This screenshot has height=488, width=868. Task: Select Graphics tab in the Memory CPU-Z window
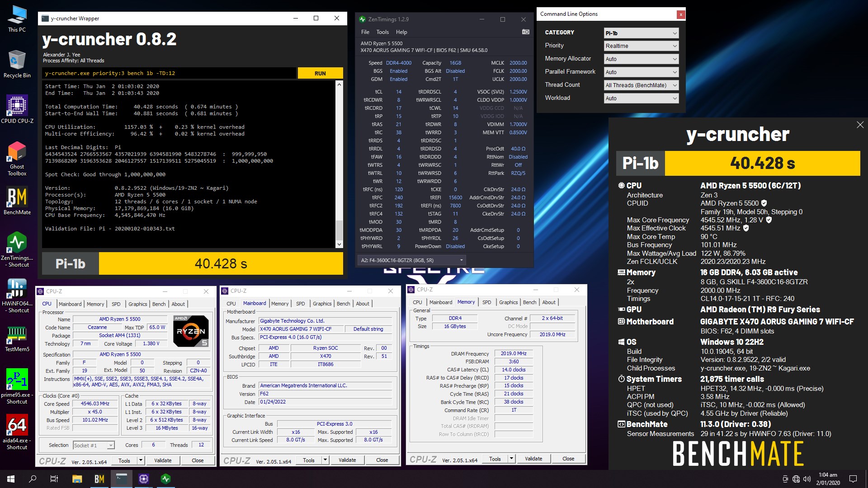coord(509,302)
